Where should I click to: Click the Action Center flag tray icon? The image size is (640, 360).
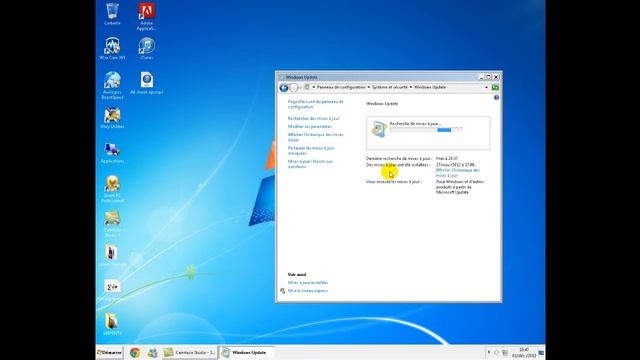pos(496,352)
